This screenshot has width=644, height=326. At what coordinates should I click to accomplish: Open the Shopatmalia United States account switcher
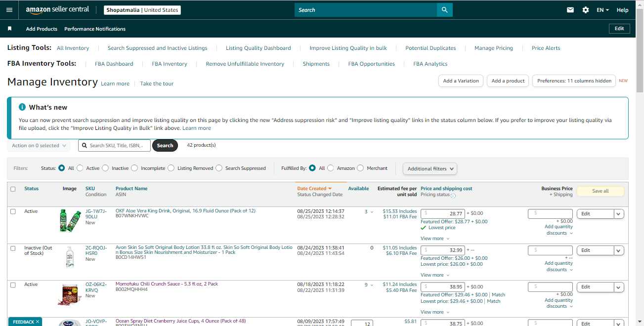142,10
